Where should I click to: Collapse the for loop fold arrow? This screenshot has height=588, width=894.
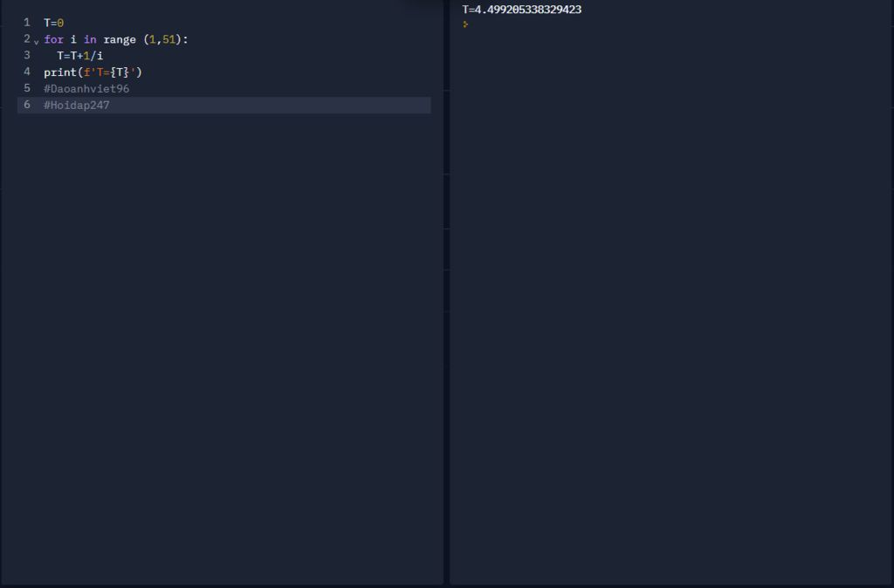37,42
